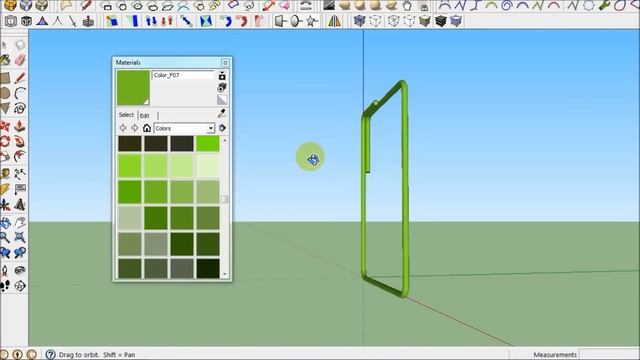The height and width of the screenshot is (360, 640).
Task: Select the Paint Bucket tool
Action: pos(5,60)
